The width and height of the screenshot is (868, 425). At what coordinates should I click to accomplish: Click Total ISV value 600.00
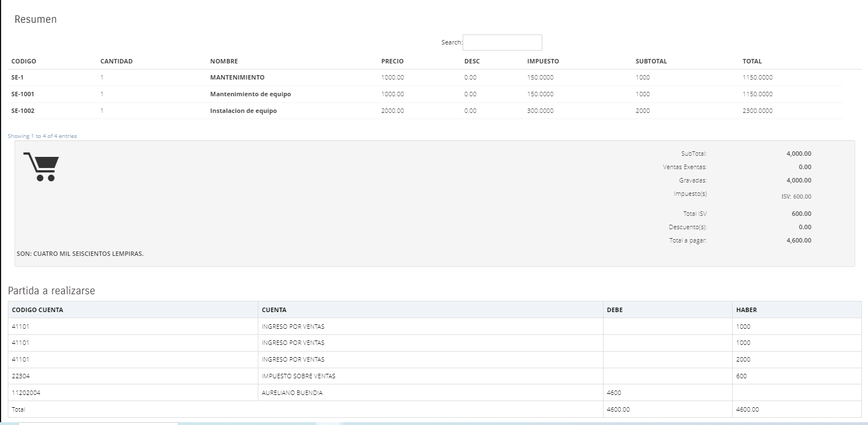click(x=801, y=214)
